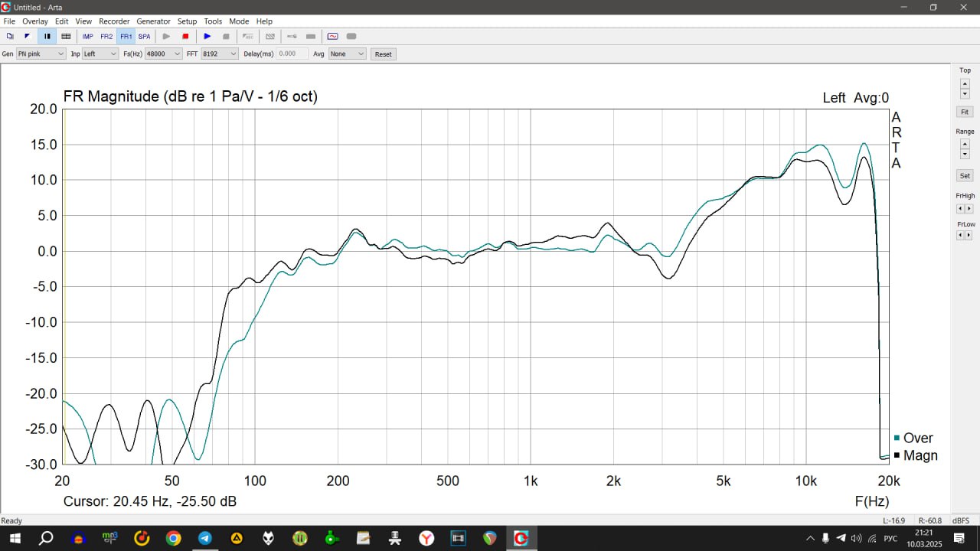Switch to FR2 dual-channel mode
Viewport: 980px width, 551px height.
pyautogui.click(x=106, y=36)
